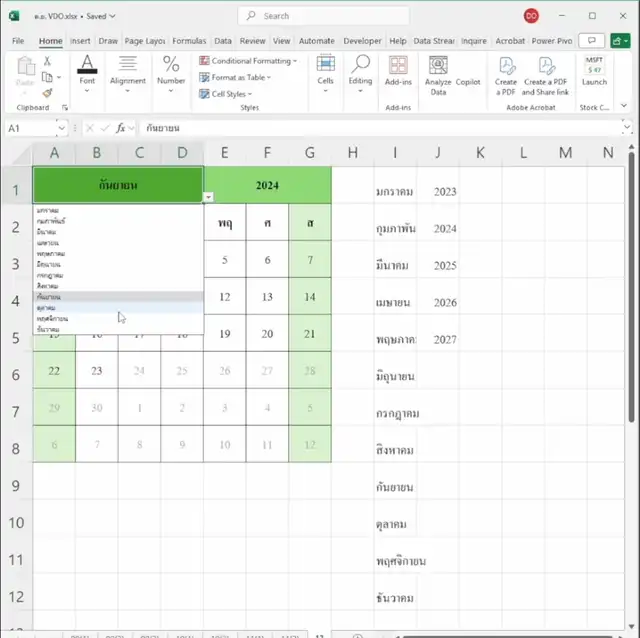Click the 2024 year header cell
This screenshot has height=638, width=640.
(x=267, y=185)
